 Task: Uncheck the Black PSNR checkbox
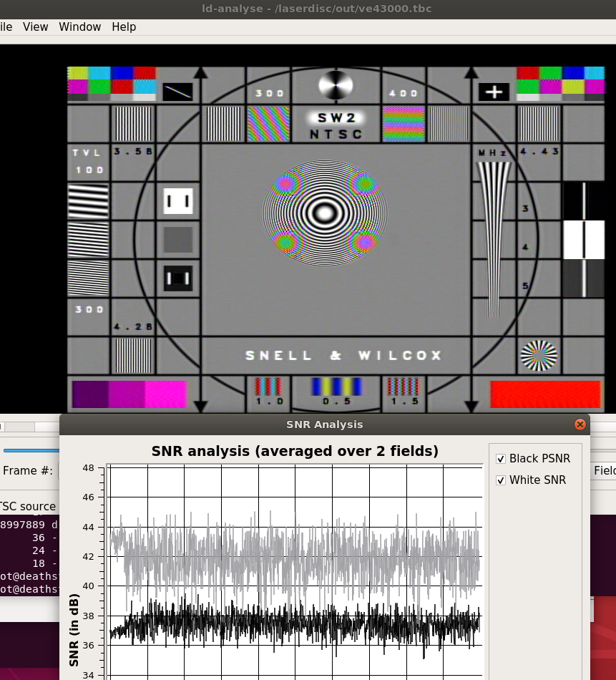[501, 458]
